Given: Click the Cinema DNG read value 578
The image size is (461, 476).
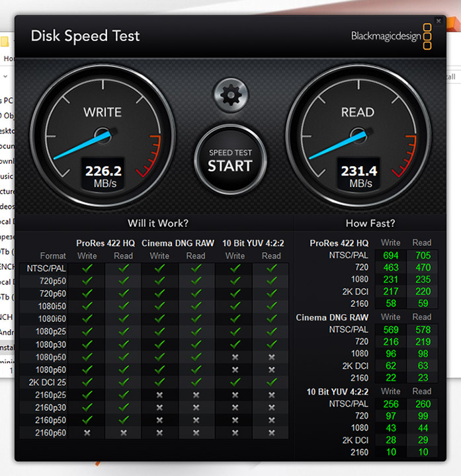Looking at the screenshot, I should (423, 330).
